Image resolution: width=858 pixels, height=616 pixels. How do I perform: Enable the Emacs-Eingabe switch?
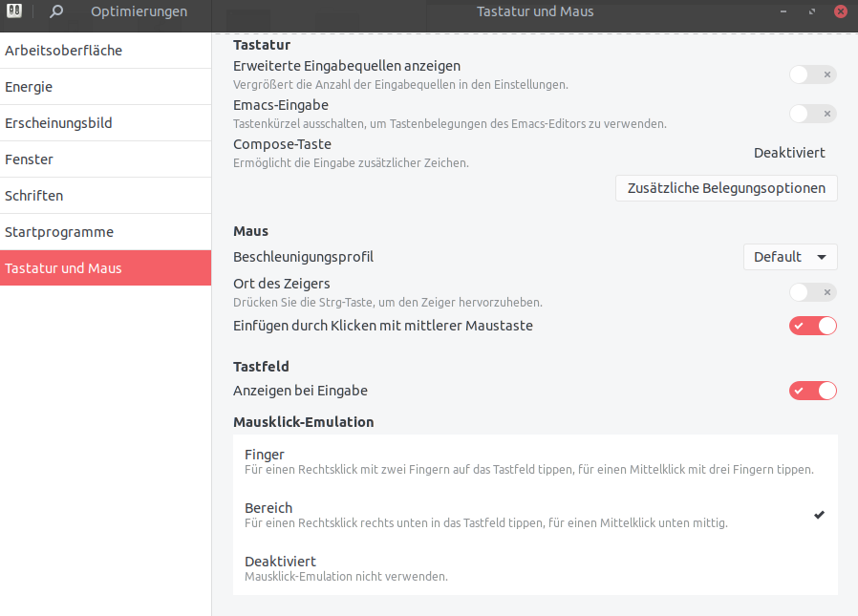[812, 114]
